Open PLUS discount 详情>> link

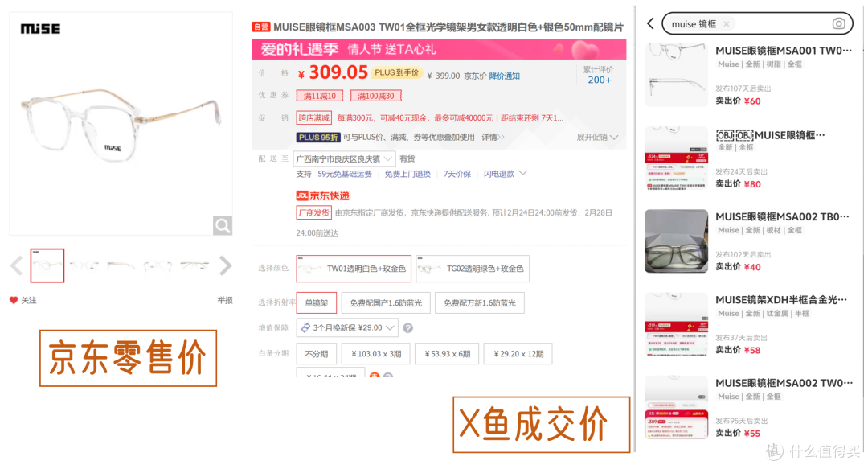(493, 137)
